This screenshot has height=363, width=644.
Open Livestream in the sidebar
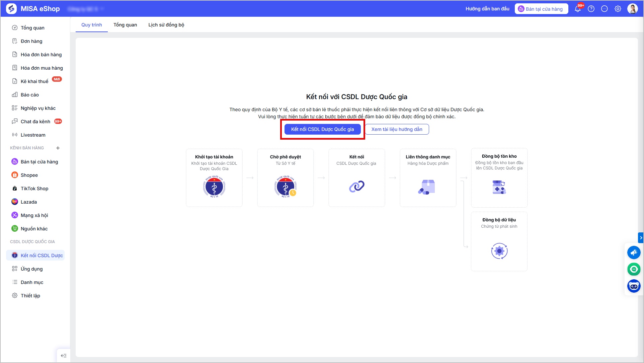(35, 135)
